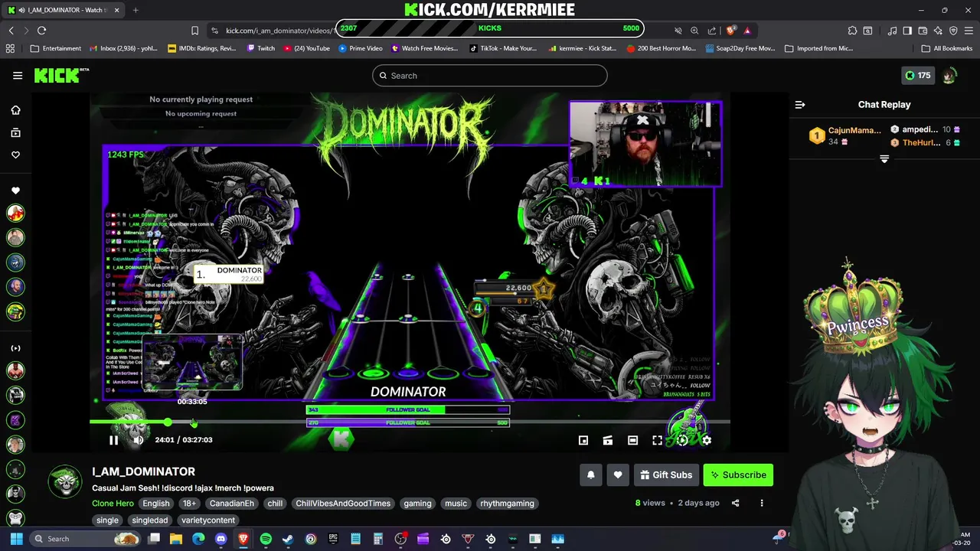The height and width of the screenshot is (551, 980).
Task: Open the Clone Hero category link
Action: (x=113, y=504)
